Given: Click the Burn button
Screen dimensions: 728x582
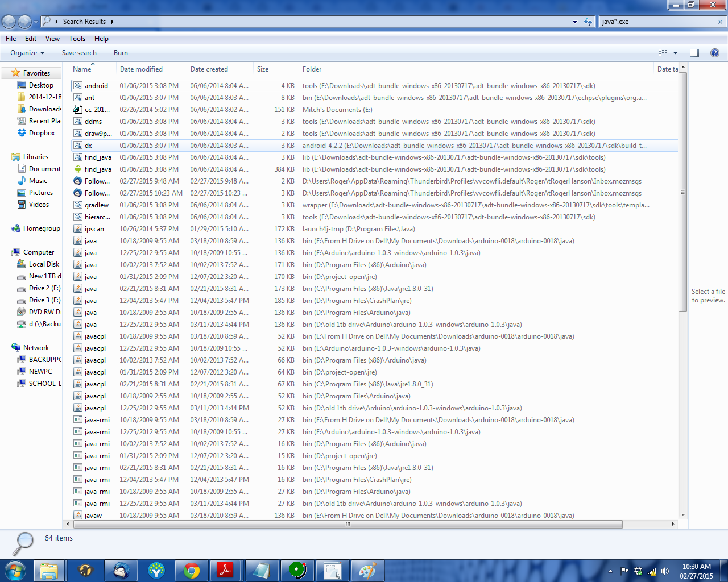Looking at the screenshot, I should 121,53.
